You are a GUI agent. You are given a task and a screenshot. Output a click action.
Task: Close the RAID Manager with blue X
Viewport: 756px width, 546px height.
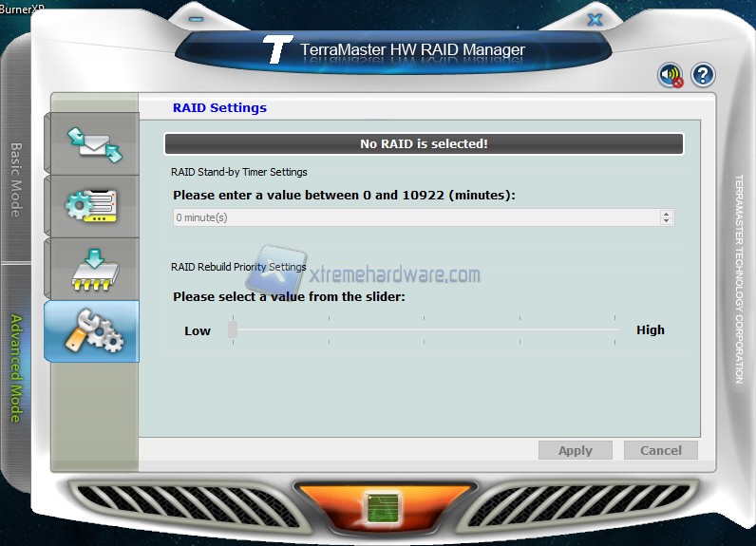pyautogui.click(x=595, y=19)
